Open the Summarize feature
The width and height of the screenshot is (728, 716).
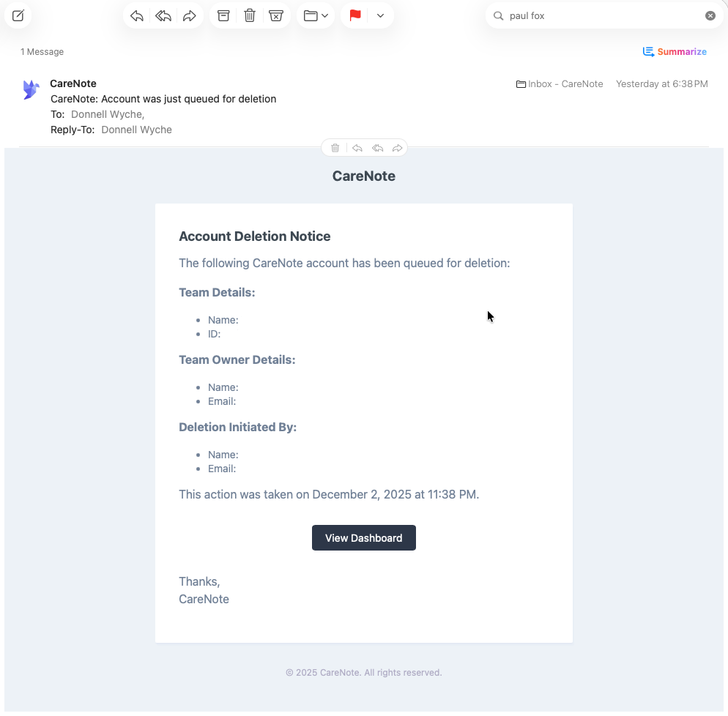point(674,51)
